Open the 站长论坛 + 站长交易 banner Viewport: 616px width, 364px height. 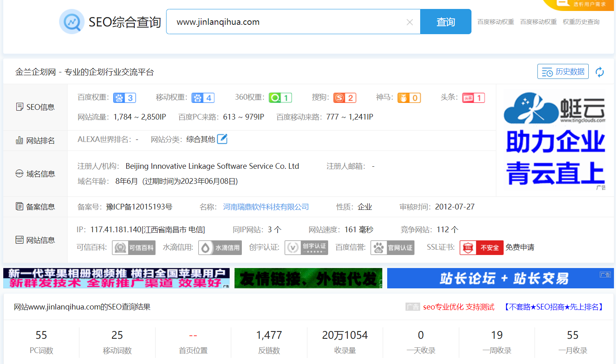pos(500,278)
